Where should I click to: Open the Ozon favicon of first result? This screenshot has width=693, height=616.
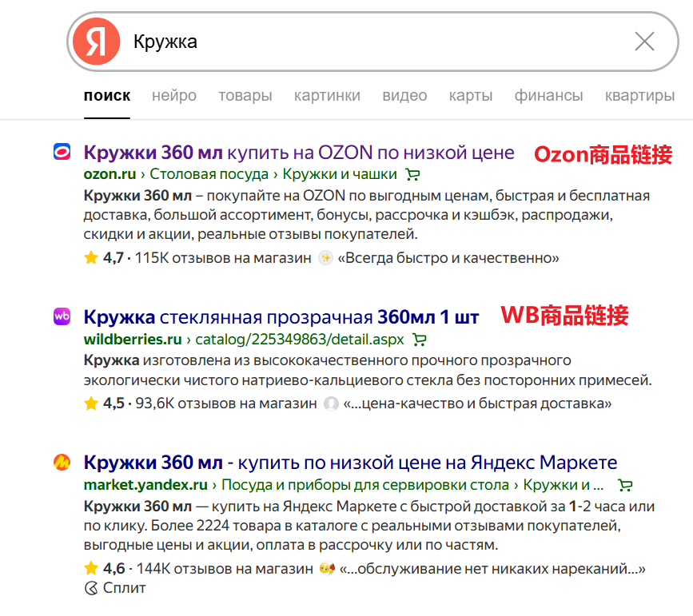tap(62, 152)
